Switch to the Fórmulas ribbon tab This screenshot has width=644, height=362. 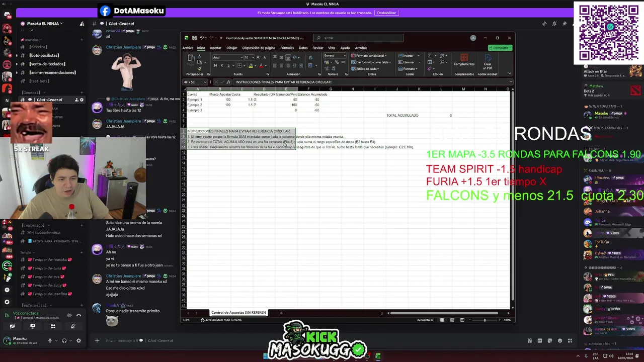pos(287,48)
